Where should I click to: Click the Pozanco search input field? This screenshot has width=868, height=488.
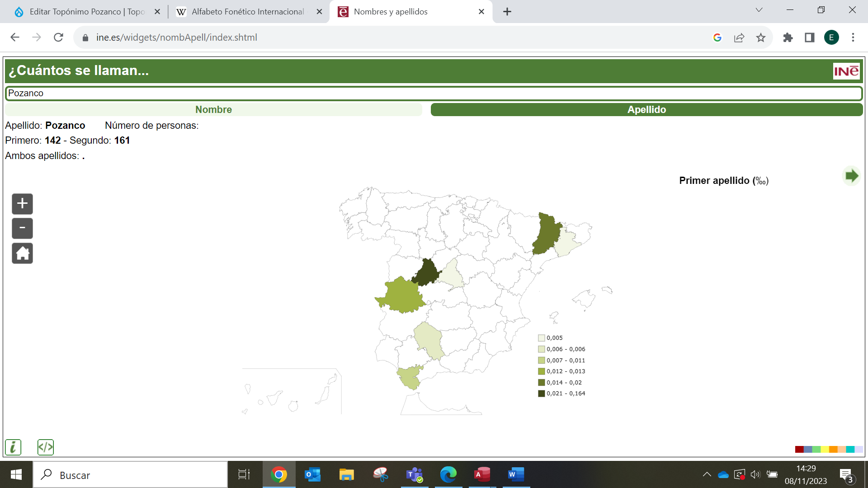tap(434, 94)
